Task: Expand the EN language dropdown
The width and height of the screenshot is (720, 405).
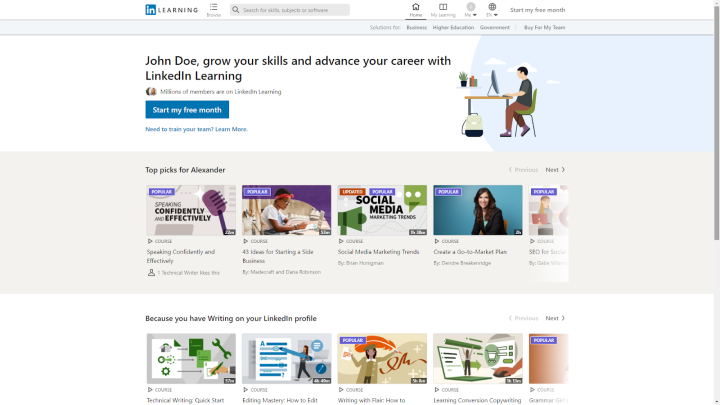Action: (x=492, y=15)
